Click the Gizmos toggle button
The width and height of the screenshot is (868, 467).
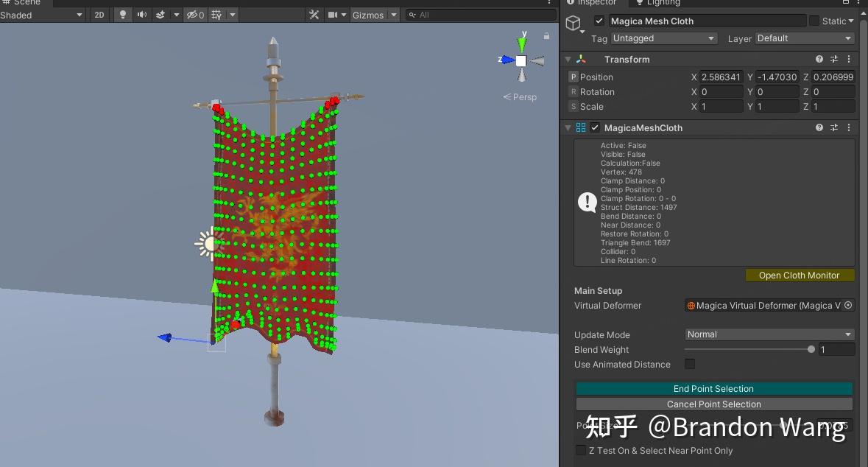click(367, 15)
